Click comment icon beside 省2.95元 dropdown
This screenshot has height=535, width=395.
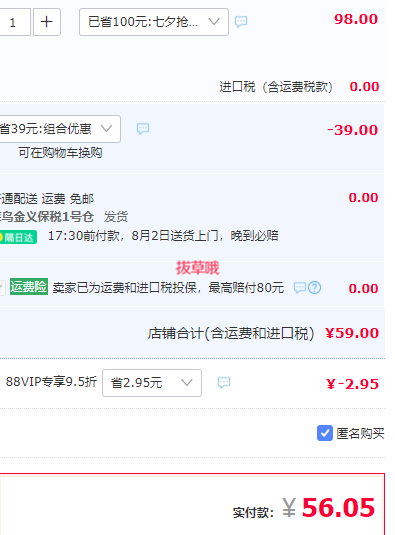[x=224, y=382]
